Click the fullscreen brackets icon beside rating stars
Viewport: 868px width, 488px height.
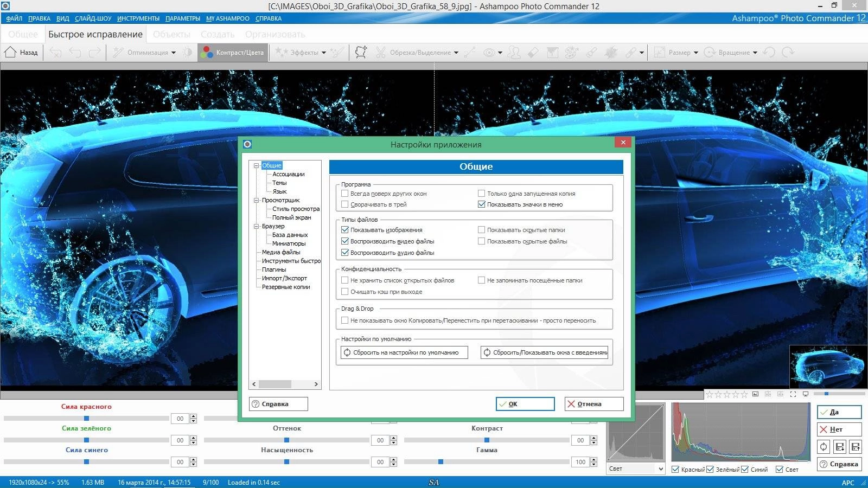[x=793, y=394]
